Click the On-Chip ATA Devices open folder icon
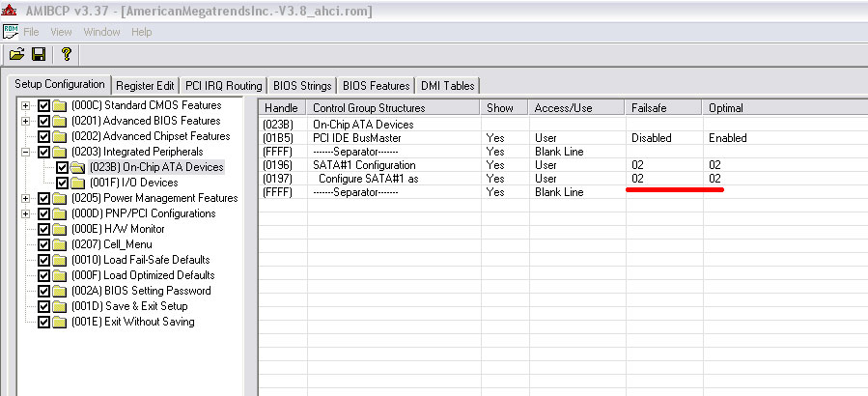This screenshot has width=868, height=396. pos(78,167)
